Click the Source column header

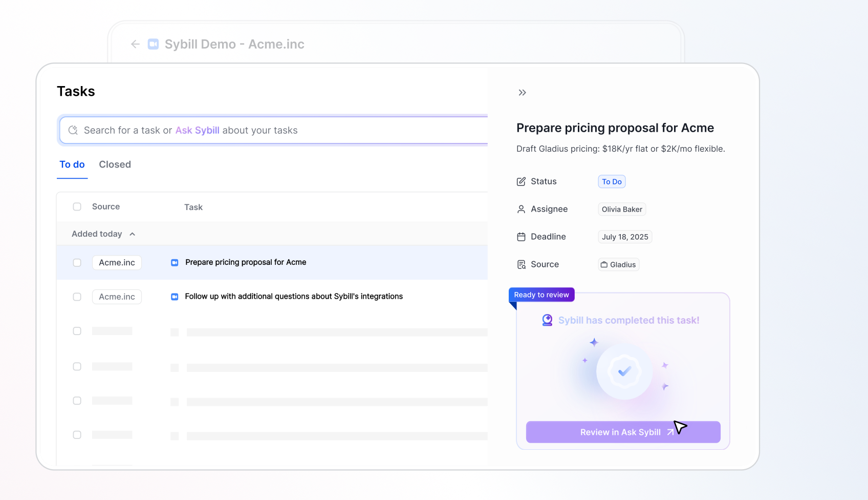(x=106, y=206)
